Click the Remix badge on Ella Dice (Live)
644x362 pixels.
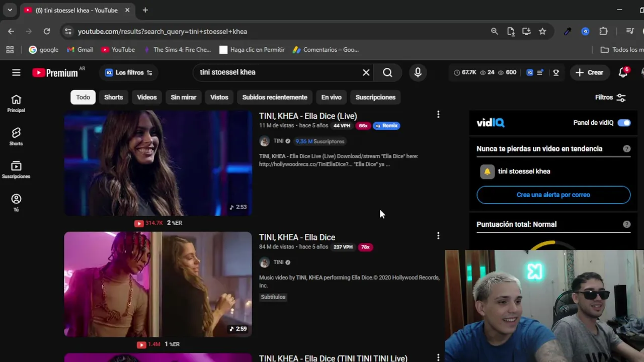386,126
